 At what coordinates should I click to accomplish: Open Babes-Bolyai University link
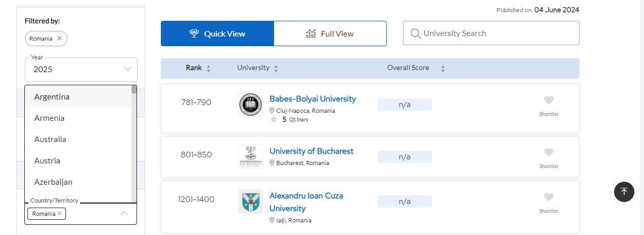click(312, 99)
